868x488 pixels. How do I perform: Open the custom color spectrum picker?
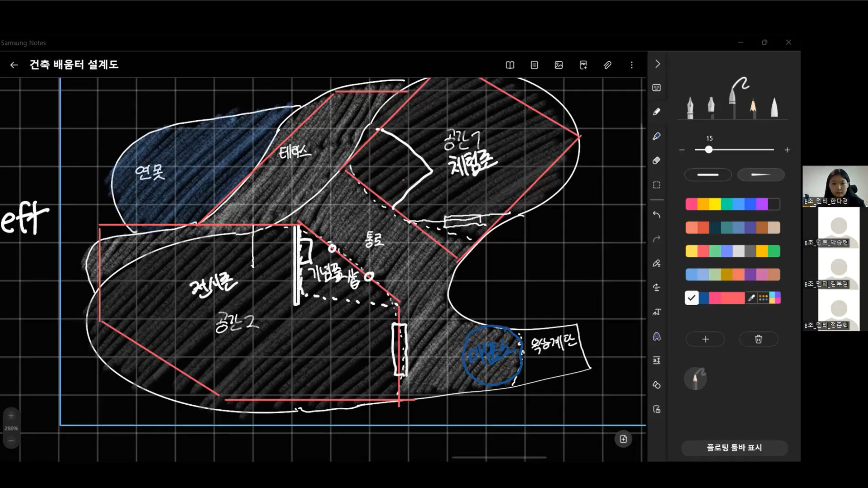pos(775,298)
